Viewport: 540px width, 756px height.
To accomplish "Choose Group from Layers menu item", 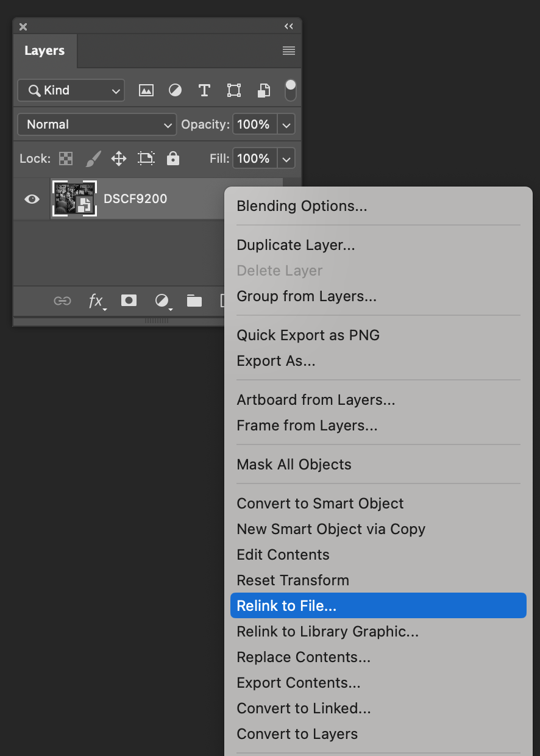I will tap(378, 296).
